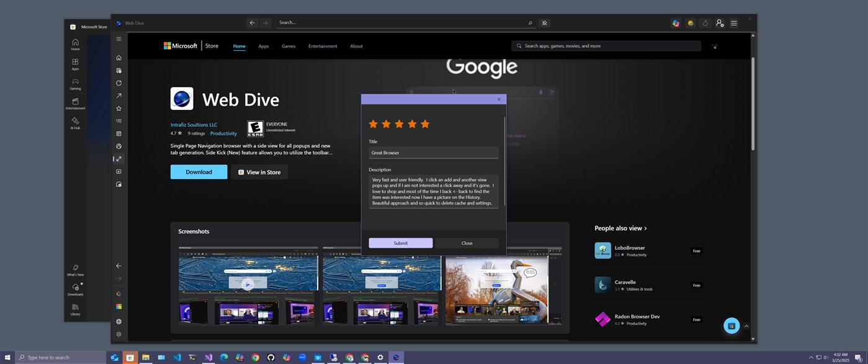
Task: Launch GitHub Desktop from the taskbar
Action: 270,357
